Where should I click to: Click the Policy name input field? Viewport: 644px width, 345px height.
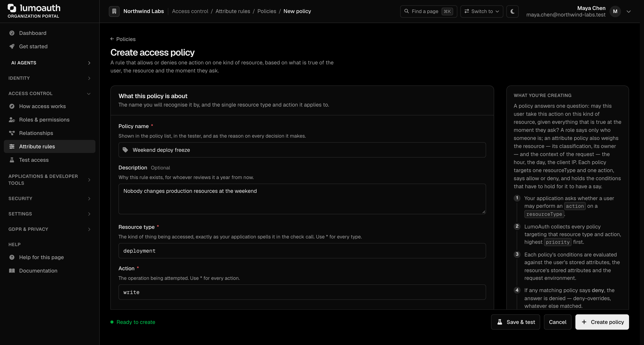coord(302,150)
